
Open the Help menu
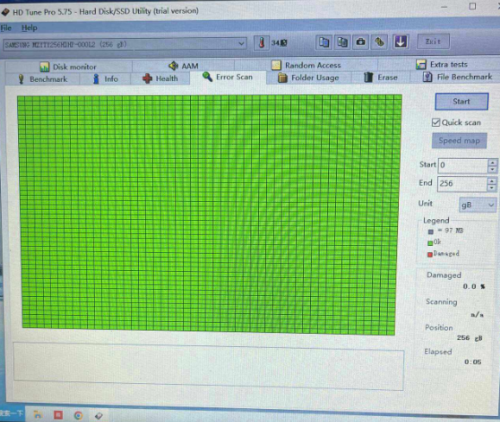pos(29,28)
